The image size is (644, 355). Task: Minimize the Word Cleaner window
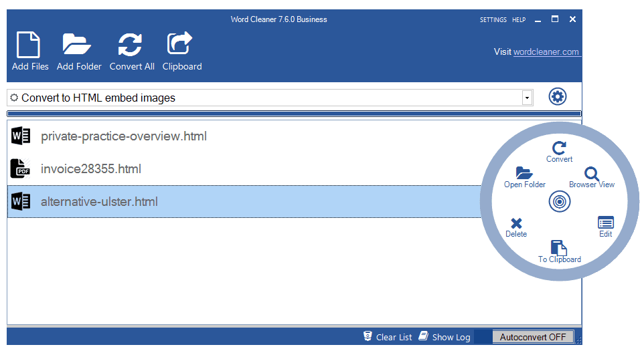point(538,19)
